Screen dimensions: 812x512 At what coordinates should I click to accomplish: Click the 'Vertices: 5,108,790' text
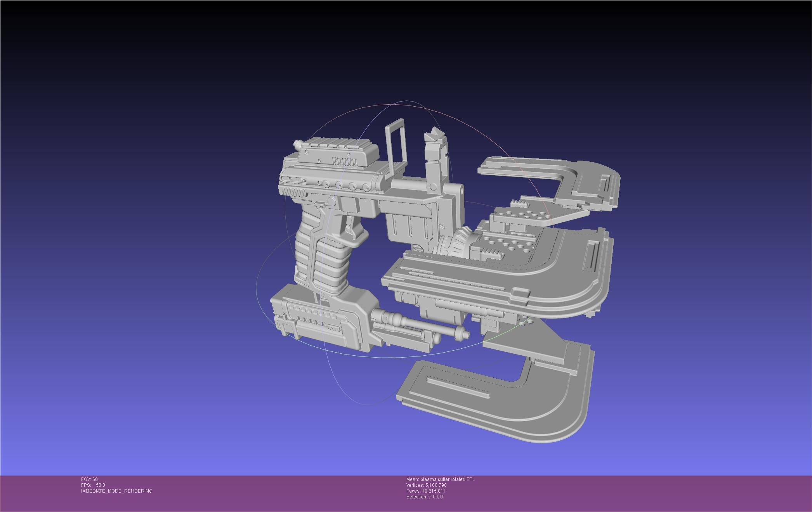426,485
